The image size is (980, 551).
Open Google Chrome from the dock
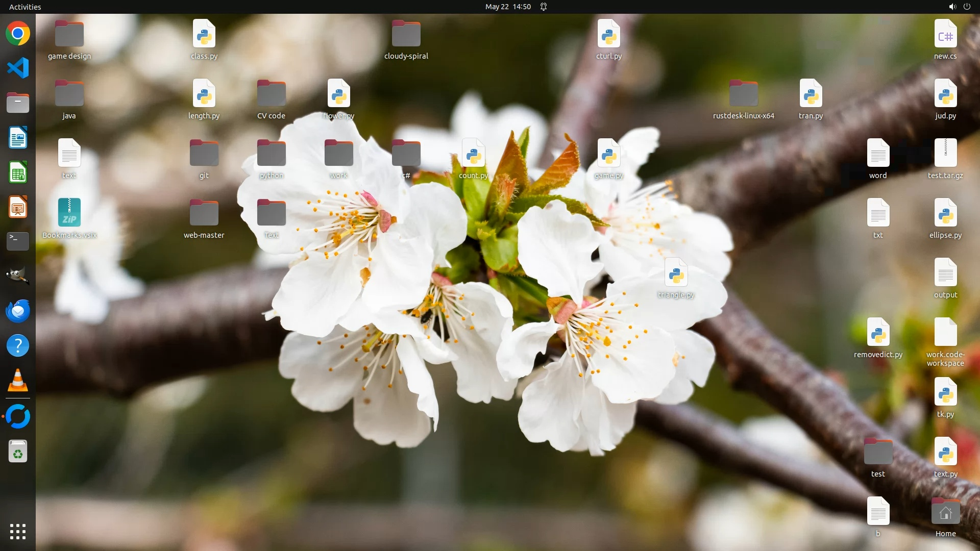[x=18, y=34]
